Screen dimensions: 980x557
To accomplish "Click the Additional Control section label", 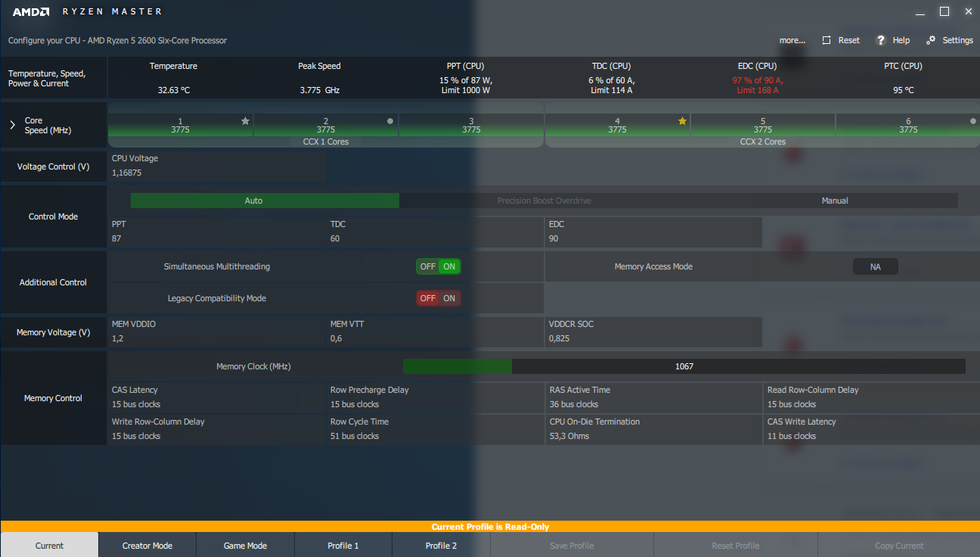I will point(53,282).
